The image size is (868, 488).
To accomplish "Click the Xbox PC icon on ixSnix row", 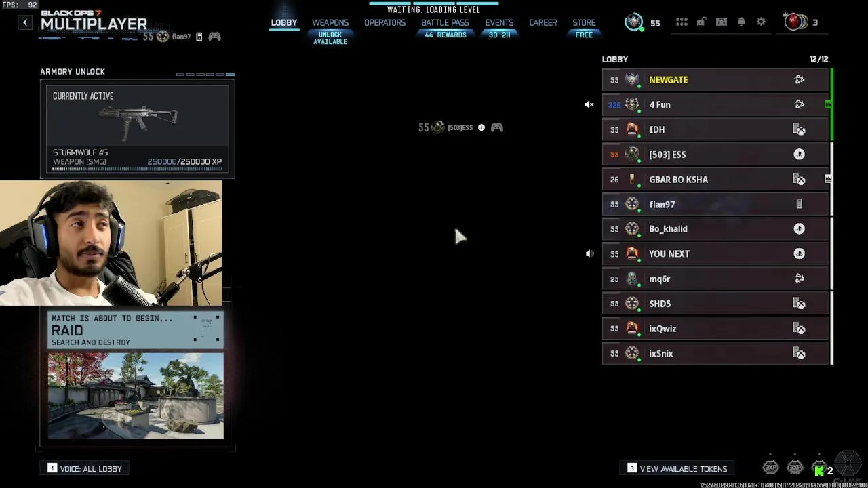I will [800, 353].
